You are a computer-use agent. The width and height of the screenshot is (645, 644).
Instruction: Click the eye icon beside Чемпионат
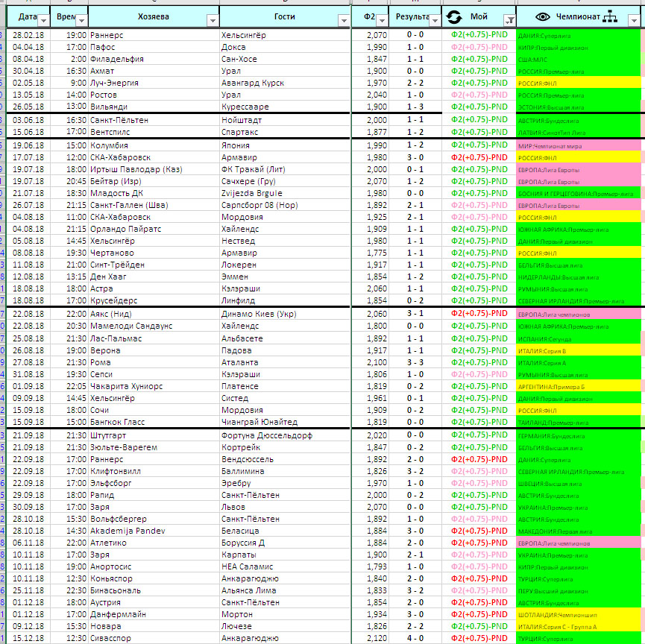point(543,17)
